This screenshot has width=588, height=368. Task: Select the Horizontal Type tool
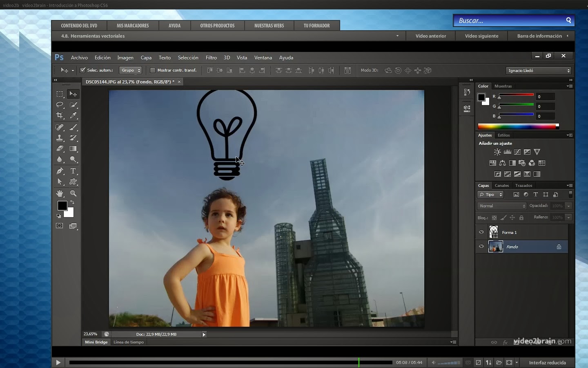pyautogui.click(x=73, y=171)
